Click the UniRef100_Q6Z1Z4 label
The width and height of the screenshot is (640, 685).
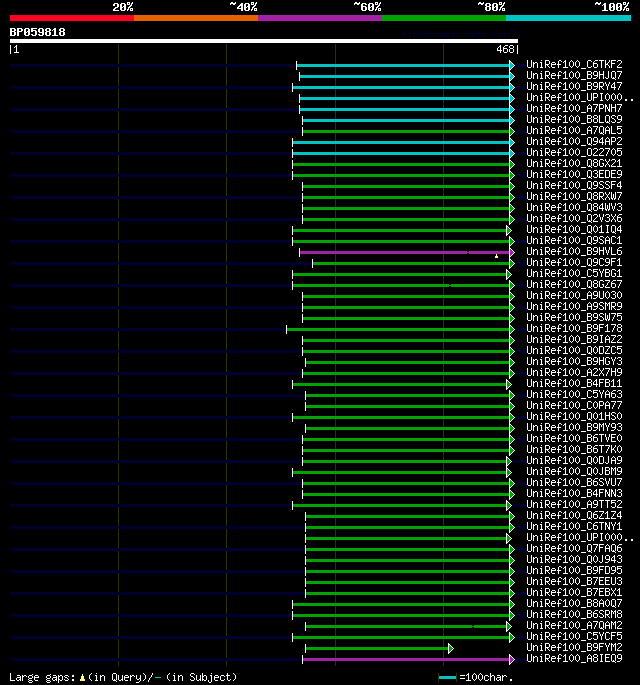click(574, 515)
